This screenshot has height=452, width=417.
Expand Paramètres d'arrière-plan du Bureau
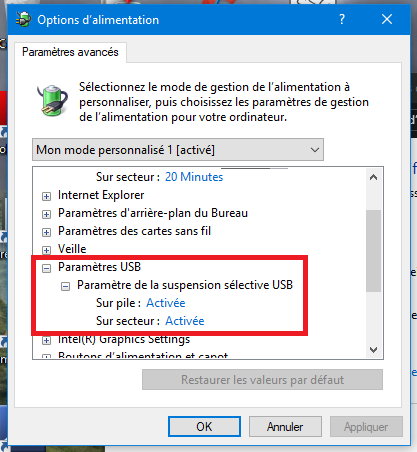46,214
